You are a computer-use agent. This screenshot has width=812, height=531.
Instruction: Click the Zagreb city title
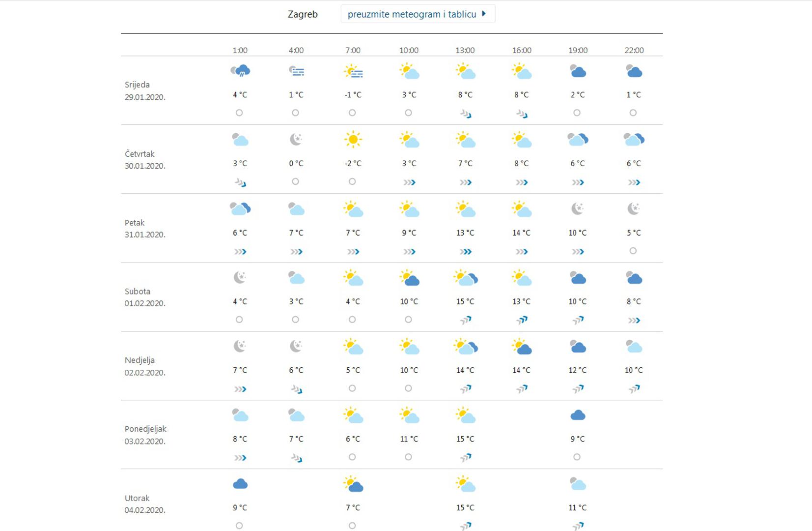click(x=303, y=14)
